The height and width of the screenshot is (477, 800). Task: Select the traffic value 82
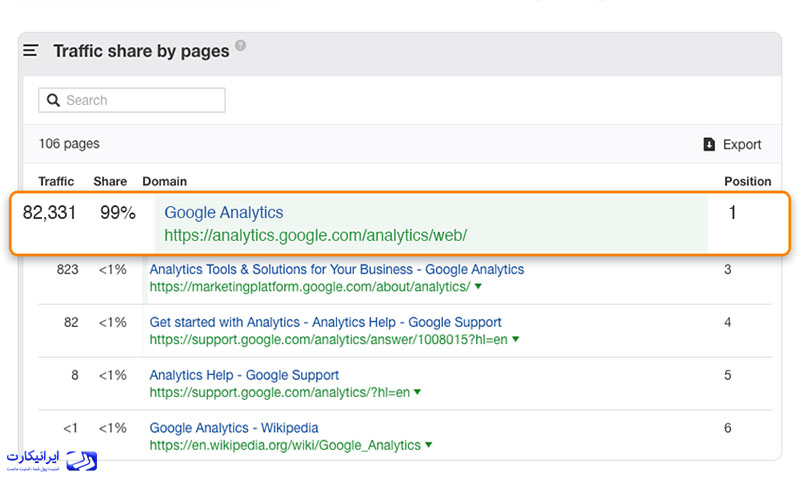(71, 322)
